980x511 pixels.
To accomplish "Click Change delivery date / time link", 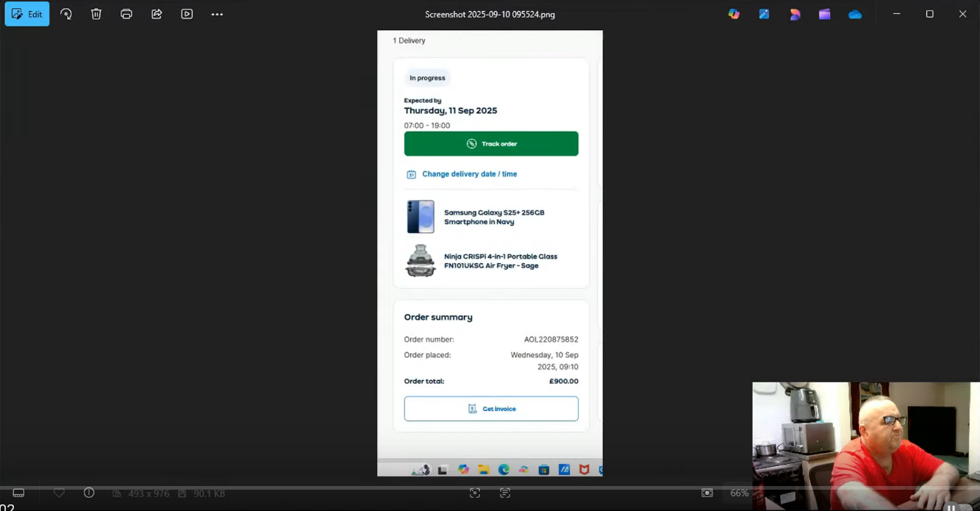I will coord(469,174).
